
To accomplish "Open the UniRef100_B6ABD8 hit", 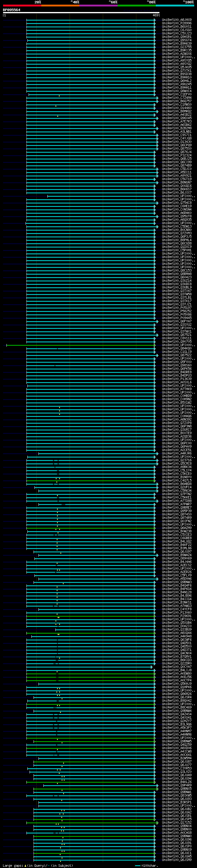I will click(x=177, y=484).
